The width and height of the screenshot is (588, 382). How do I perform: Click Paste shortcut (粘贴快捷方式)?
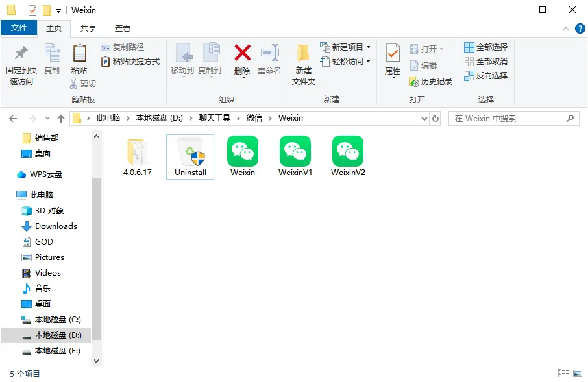(x=130, y=62)
